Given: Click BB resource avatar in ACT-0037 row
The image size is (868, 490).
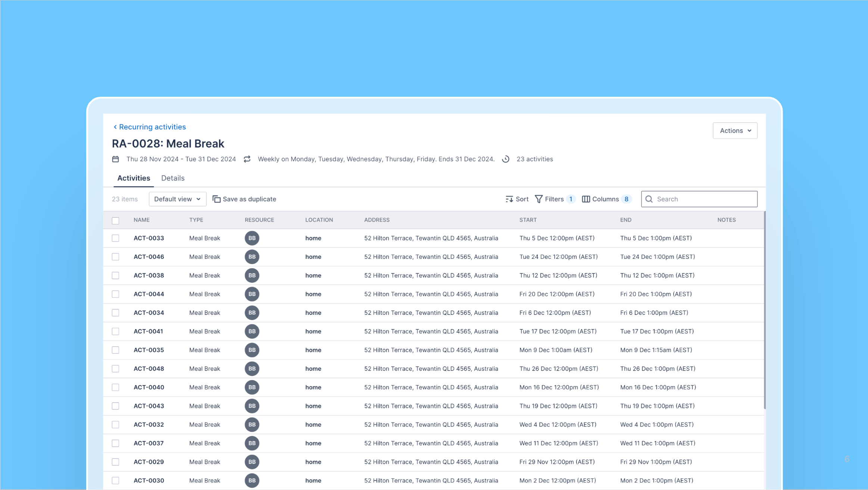Looking at the screenshot, I should click(252, 443).
